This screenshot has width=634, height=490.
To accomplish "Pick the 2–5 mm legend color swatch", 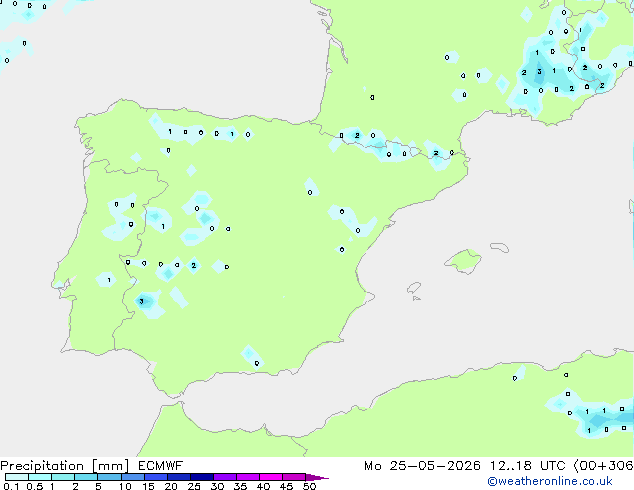I will click(86, 477).
